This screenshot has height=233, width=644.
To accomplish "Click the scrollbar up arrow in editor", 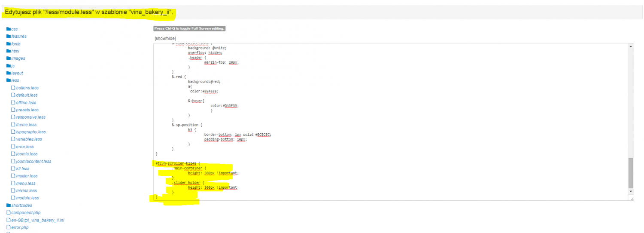I will (x=630, y=46).
